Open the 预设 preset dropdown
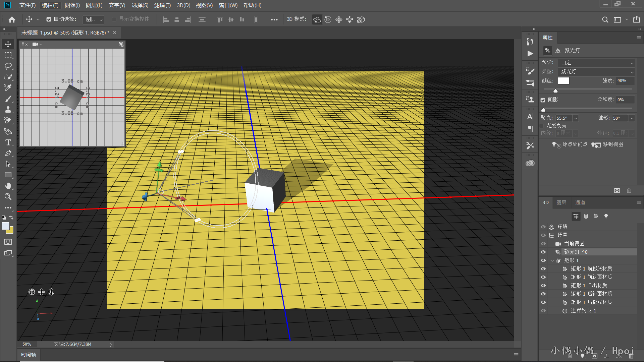644x362 pixels. click(596, 63)
